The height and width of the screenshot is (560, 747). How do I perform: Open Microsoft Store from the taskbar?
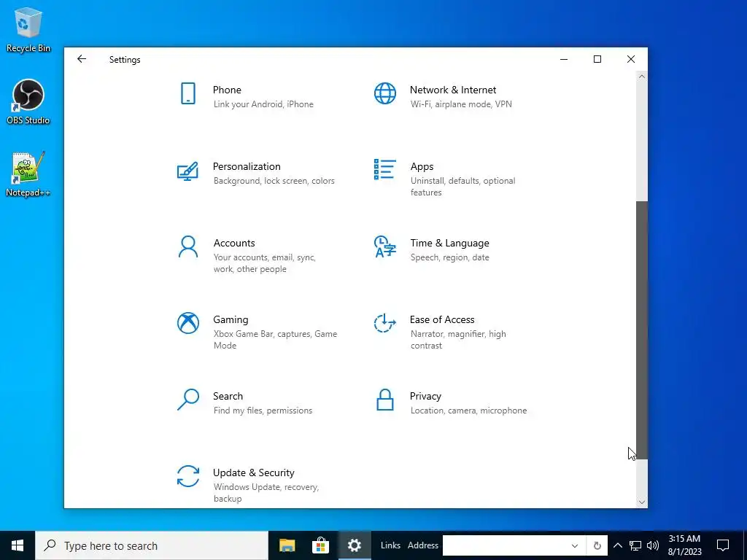321,545
